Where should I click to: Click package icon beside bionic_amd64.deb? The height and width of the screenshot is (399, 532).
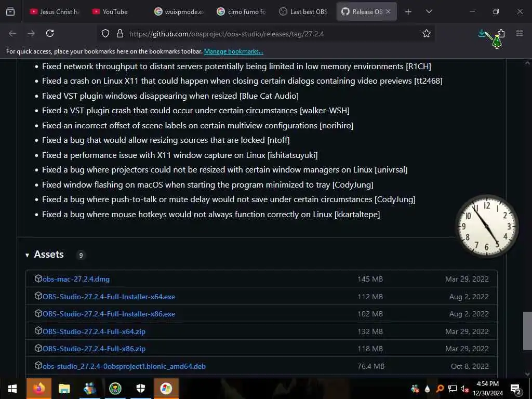38,365
